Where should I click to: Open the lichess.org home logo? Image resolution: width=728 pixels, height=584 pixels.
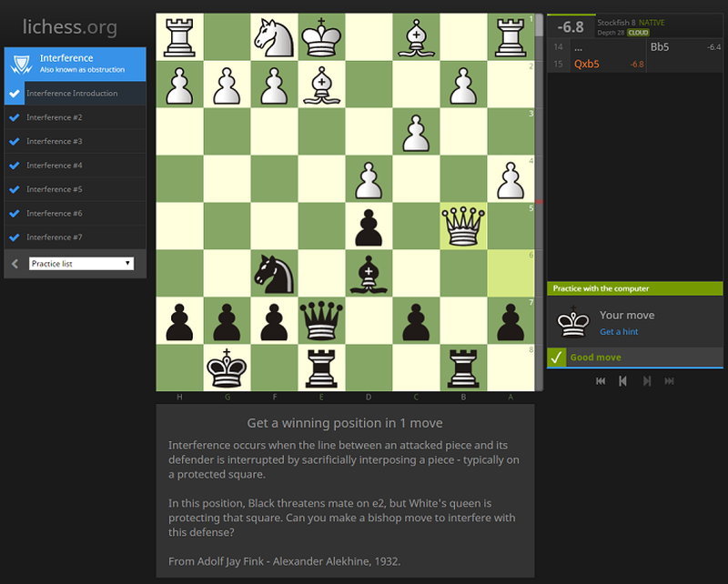pos(70,27)
